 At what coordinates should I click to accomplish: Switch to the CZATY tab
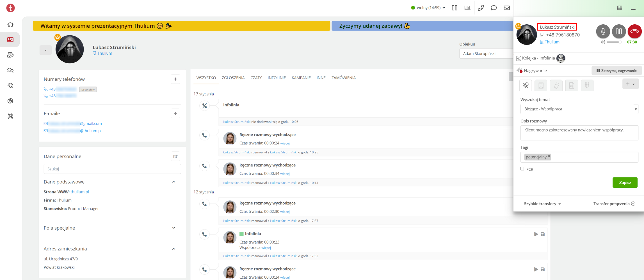click(256, 78)
